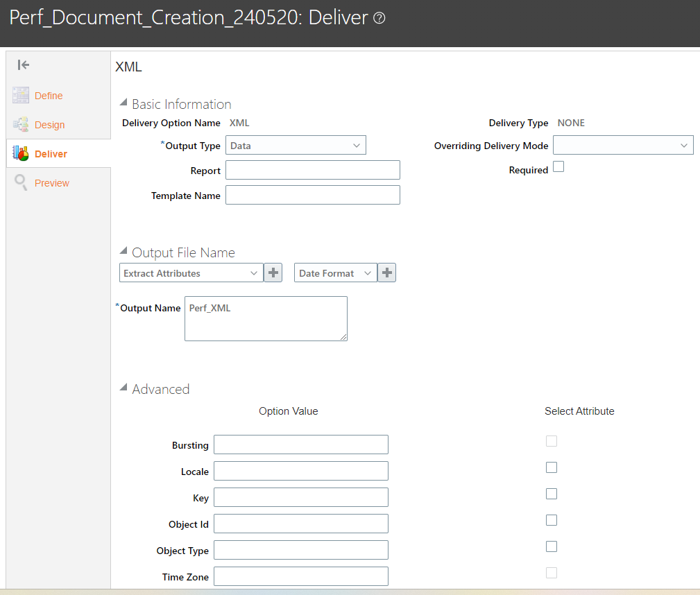700x595 pixels.
Task: Collapse the Output File Name section
Action: pyautogui.click(x=123, y=251)
